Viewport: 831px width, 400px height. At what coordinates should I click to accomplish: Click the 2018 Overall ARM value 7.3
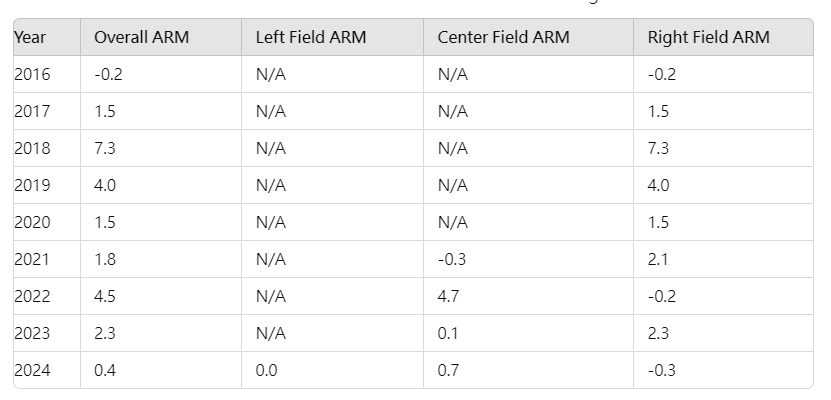(x=105, y=149)
